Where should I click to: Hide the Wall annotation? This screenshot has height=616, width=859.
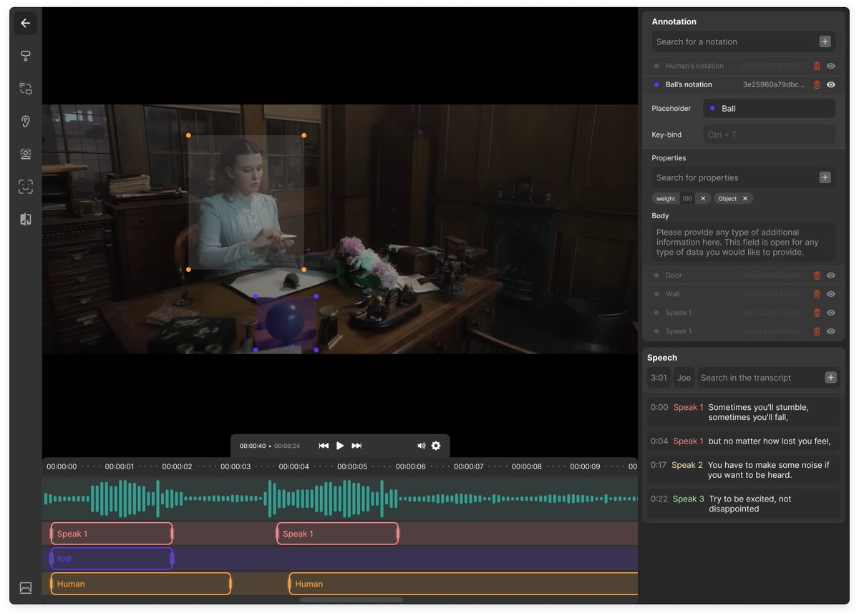831,294
